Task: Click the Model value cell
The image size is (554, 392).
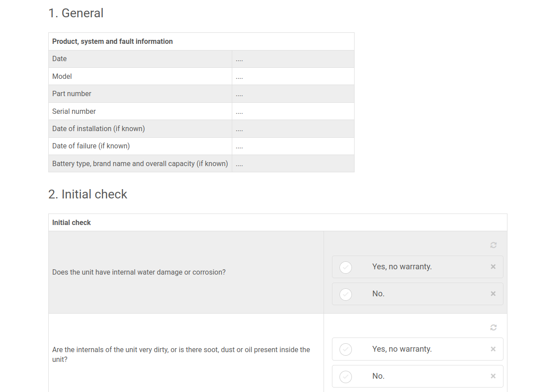Action: 293,76
